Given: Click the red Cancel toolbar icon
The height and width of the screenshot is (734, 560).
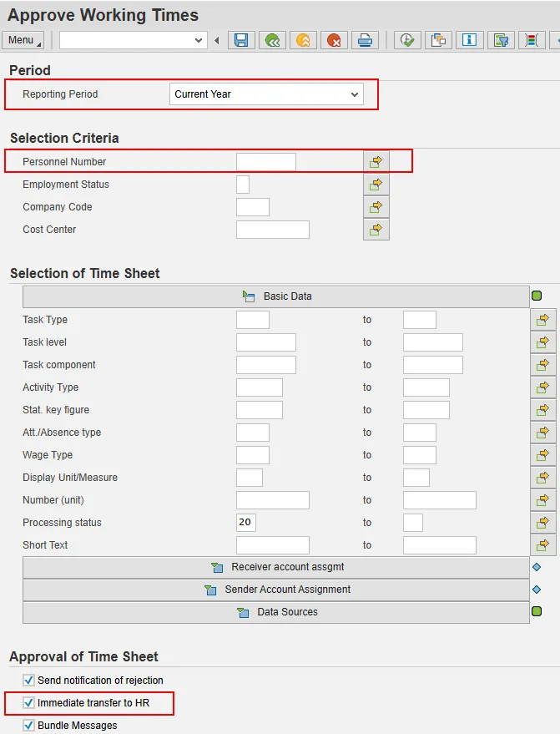Looking at the screenshot, I should pos(335,40).
